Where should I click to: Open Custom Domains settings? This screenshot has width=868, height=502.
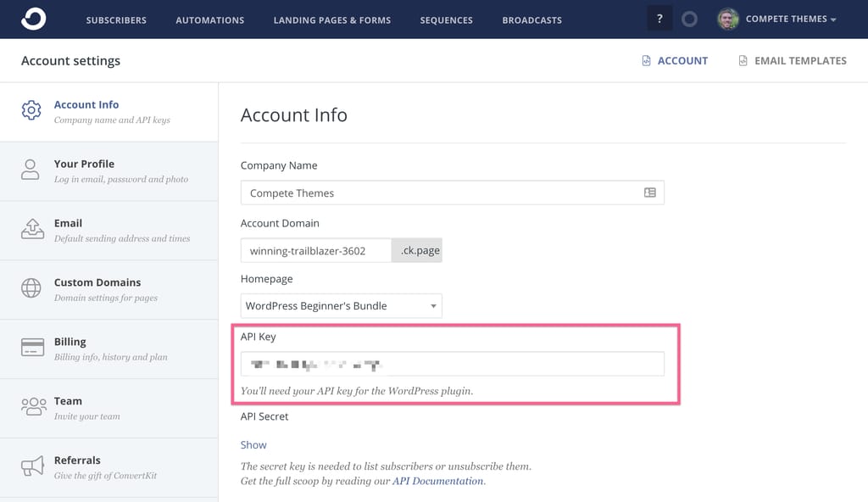tap(109, 290)
